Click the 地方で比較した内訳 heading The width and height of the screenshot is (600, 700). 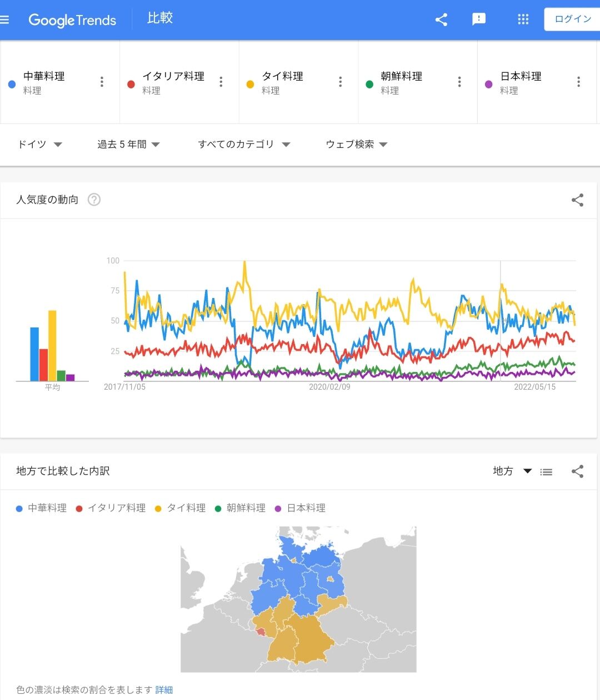[63, 471]
